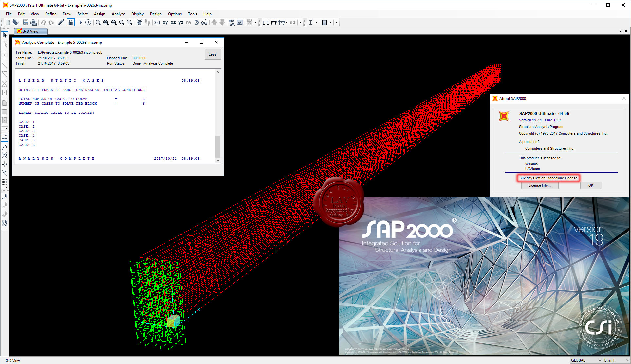Open Show Forces/Stresses dropdown arrow

[x=286, y=22]
